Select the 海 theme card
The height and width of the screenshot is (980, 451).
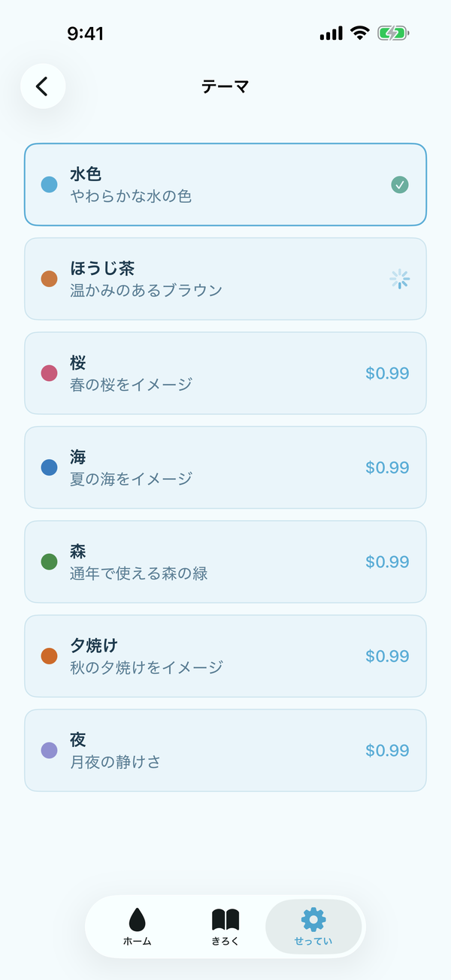[225, 467]
